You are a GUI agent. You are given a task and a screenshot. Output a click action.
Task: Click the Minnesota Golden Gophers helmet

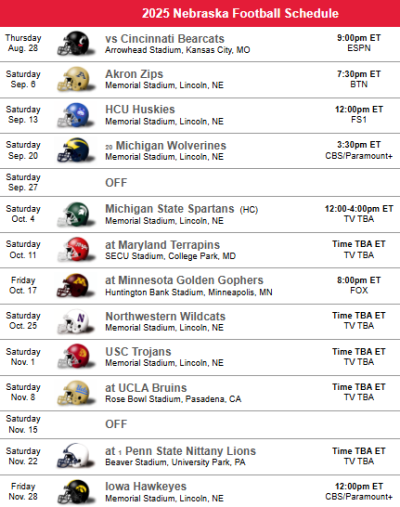point(76,286)
